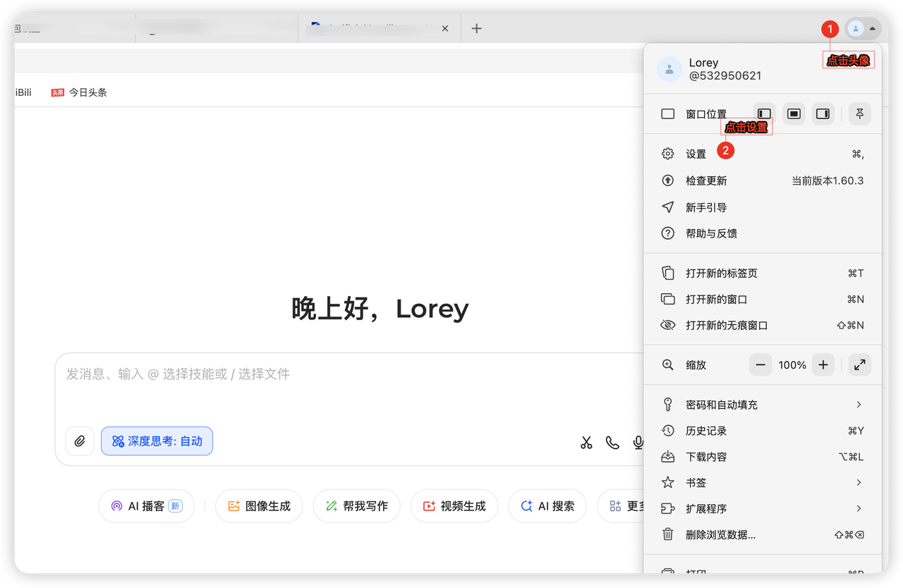Open 新手引导 menu item
The height and width of the screenshot is (588, 903).
pos(763,207)
